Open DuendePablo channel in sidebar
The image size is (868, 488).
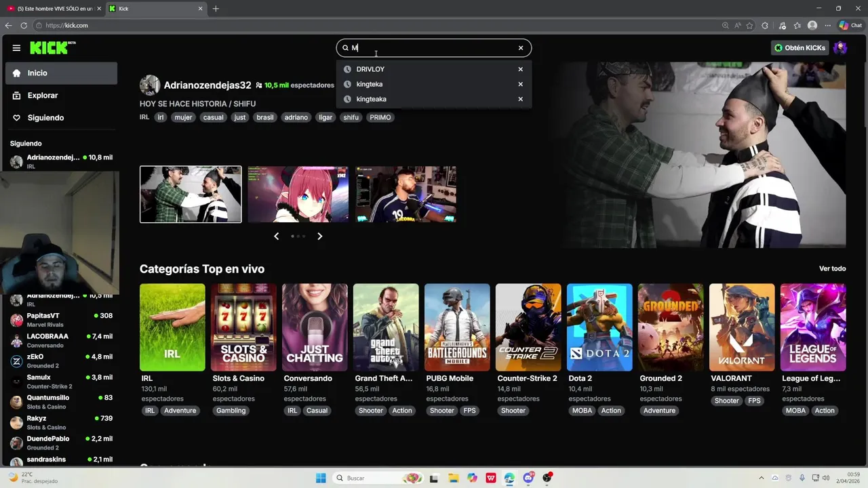(x=61, y=443)
